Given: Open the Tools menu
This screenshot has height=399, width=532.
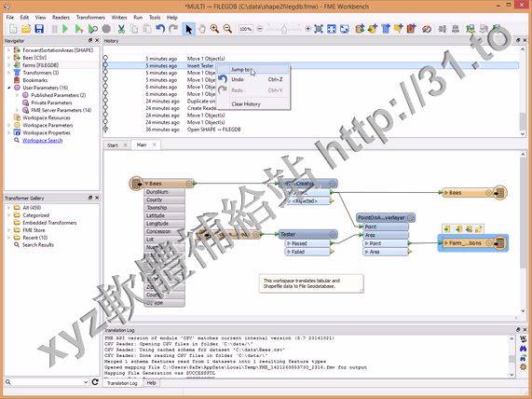Looking at the screenshot, I should [x=155, y=18].
